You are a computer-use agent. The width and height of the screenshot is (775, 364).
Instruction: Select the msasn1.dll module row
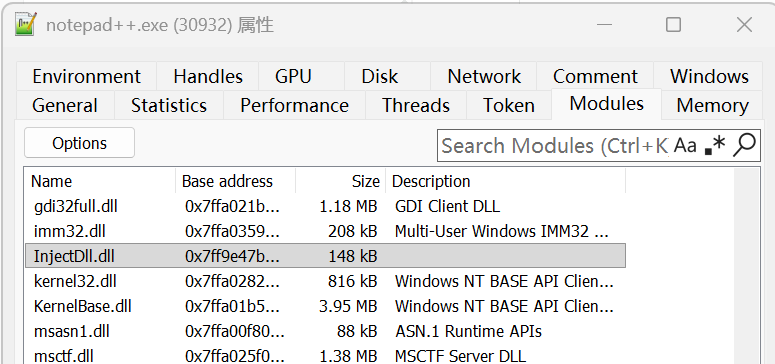[325, 331]
